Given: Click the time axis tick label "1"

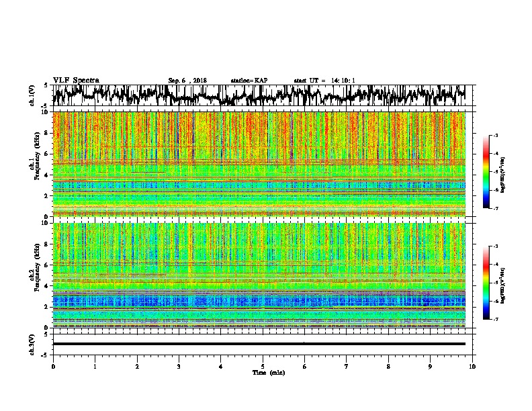Looking at the screenshot, I should click(95, 367).
